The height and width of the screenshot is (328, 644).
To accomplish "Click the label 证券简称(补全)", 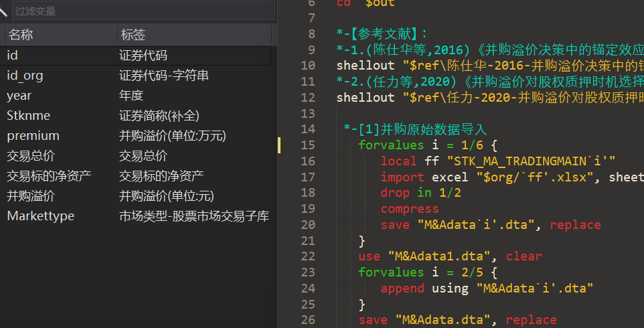I will coord(159,116).
